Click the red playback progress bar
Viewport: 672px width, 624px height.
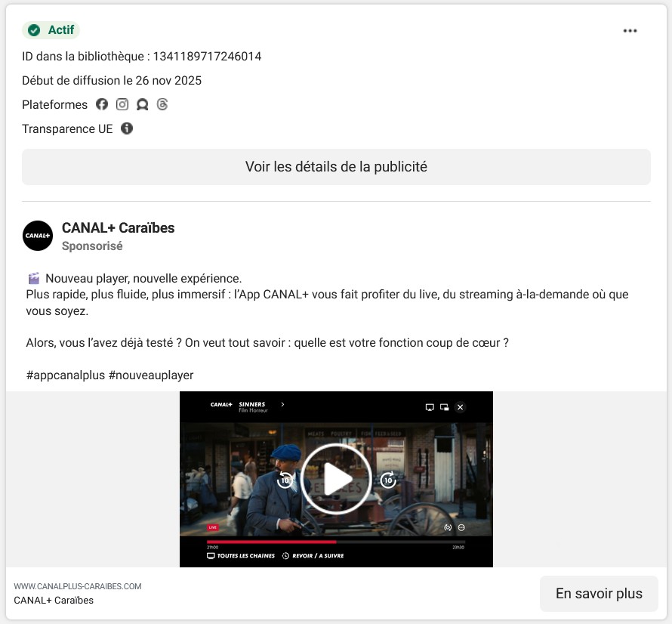coord(270,541)
